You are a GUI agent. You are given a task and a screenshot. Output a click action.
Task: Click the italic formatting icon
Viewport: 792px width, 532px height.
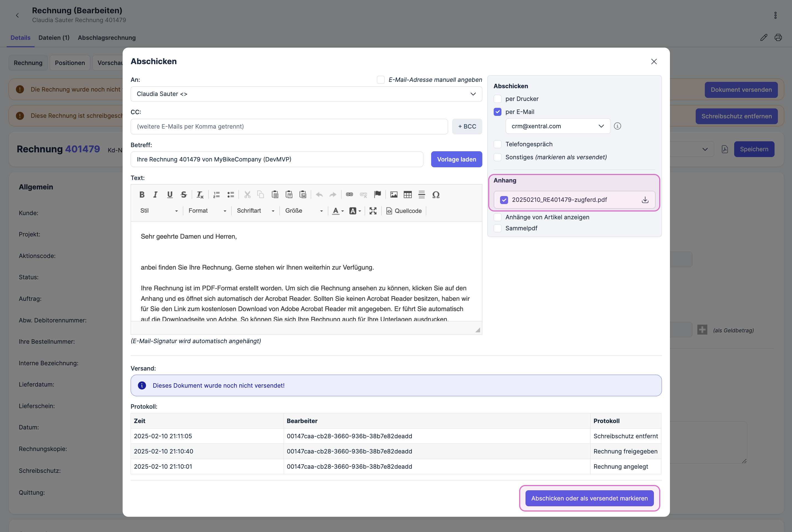point(156,194)
